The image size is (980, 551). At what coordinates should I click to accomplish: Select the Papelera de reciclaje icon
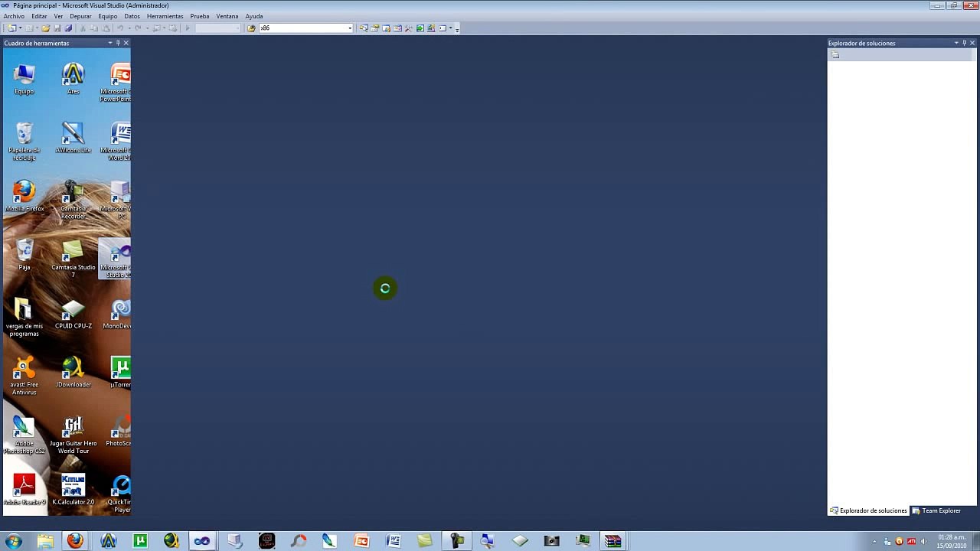[24, 142]
